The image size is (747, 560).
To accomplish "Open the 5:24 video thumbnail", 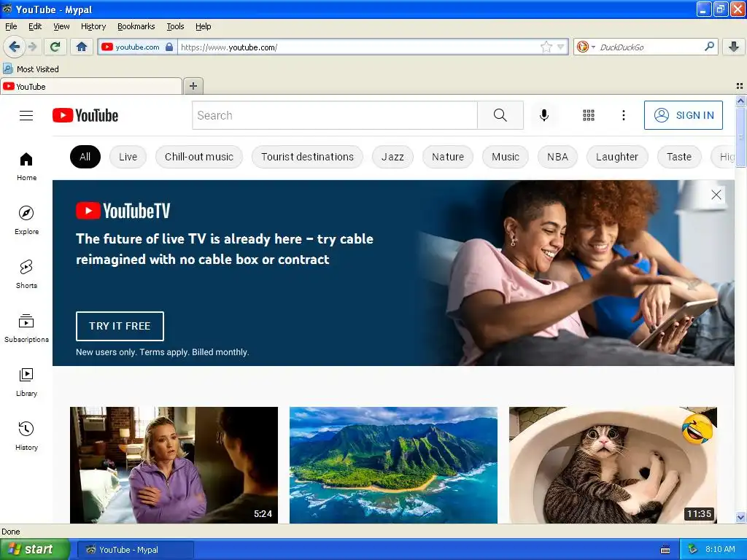I will point(174,465).
